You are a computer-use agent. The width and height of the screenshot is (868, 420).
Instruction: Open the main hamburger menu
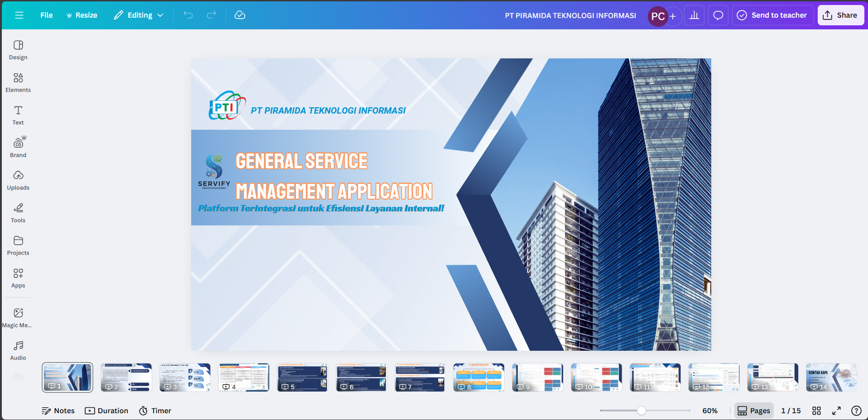pyautogui.click(x=19, y=15)
